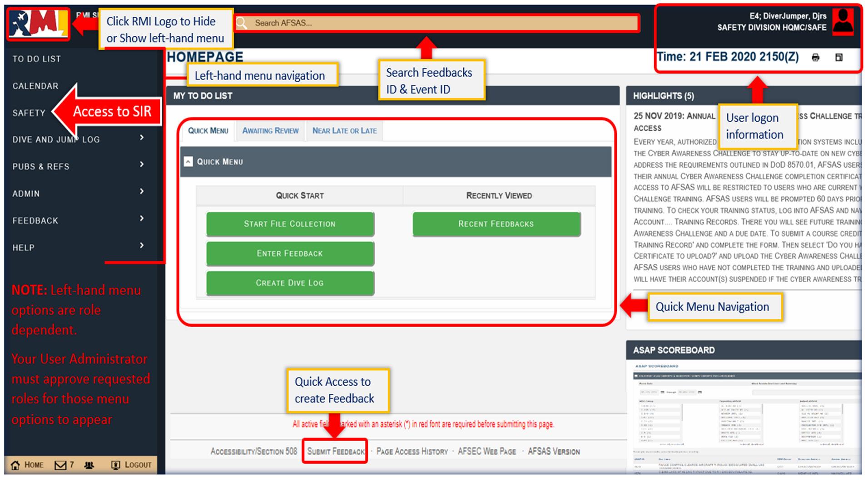868x482 pixels.
Task: Expand the Dive and Jump Log submenu chevron
Action: tap(142, 138)
